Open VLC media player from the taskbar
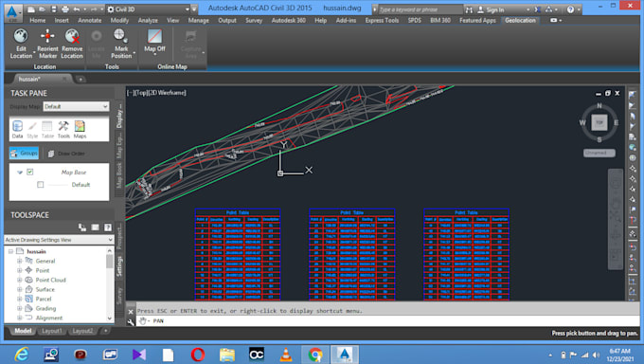This screenshot has height=364, width=644. [286, 355]
